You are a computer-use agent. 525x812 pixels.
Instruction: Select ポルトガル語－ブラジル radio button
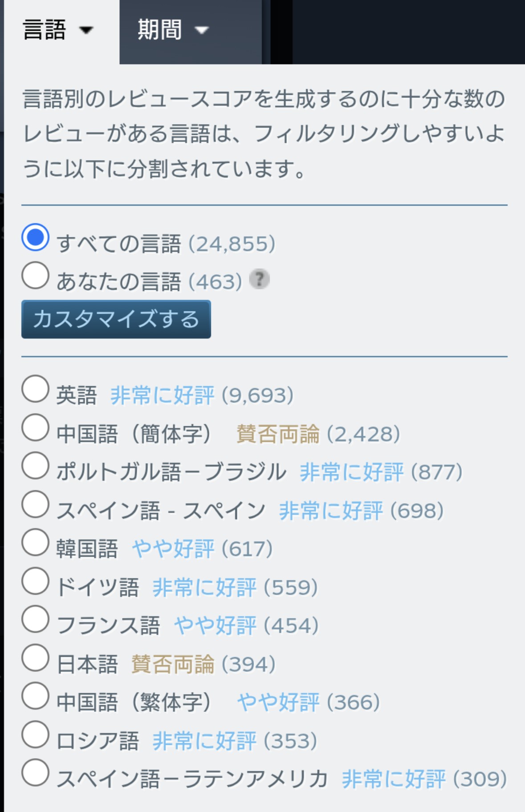35,466
